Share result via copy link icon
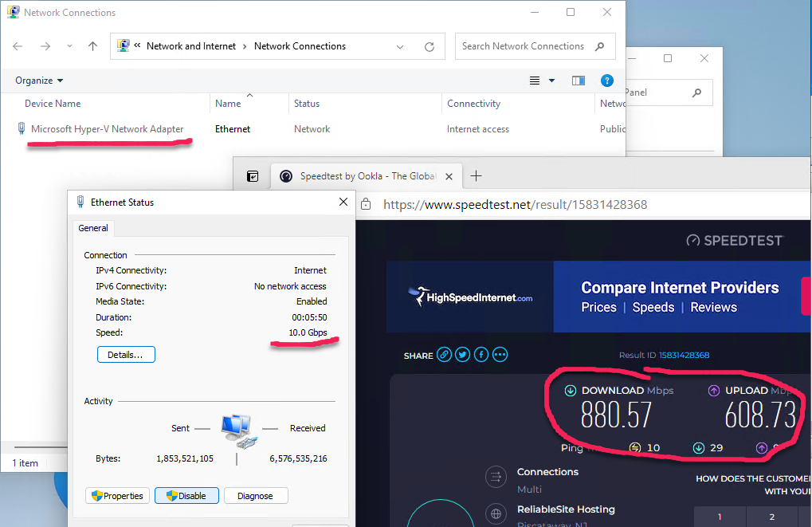The height and width of the screenshot is (527, 812). pos(444,355)
